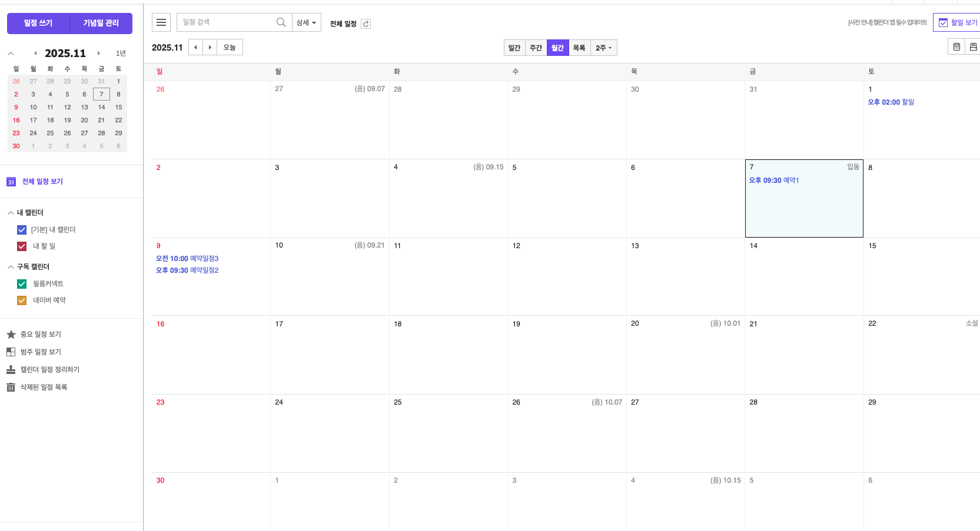Open the hamburger menu icon
Screen dimensions: 980x531
click(x=161, y=22)
